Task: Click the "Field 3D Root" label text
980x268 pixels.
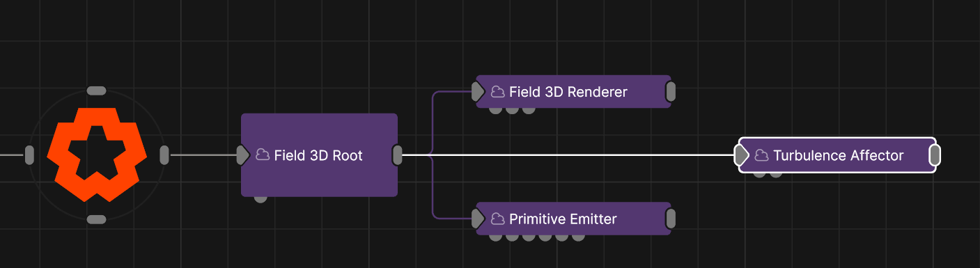Action: click(318, 155)
